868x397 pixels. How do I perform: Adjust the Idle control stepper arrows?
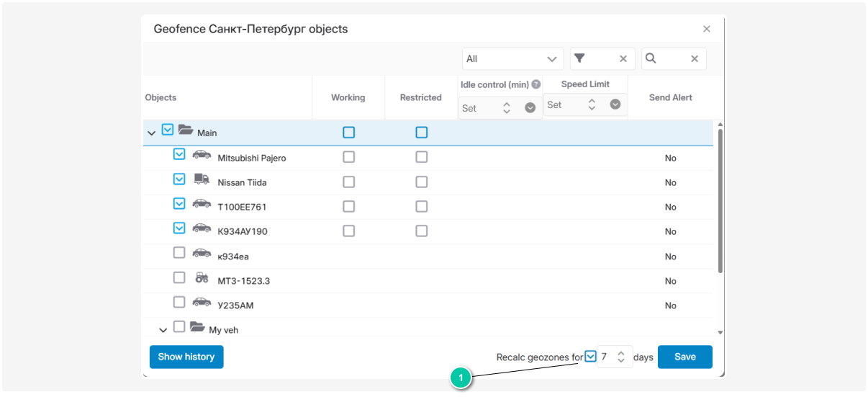tap(507, 107)
